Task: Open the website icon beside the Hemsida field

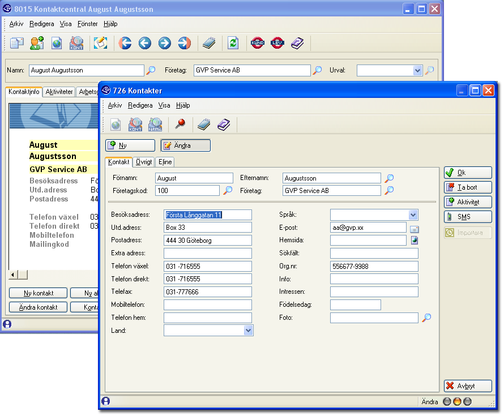Action: coord(415,240)
